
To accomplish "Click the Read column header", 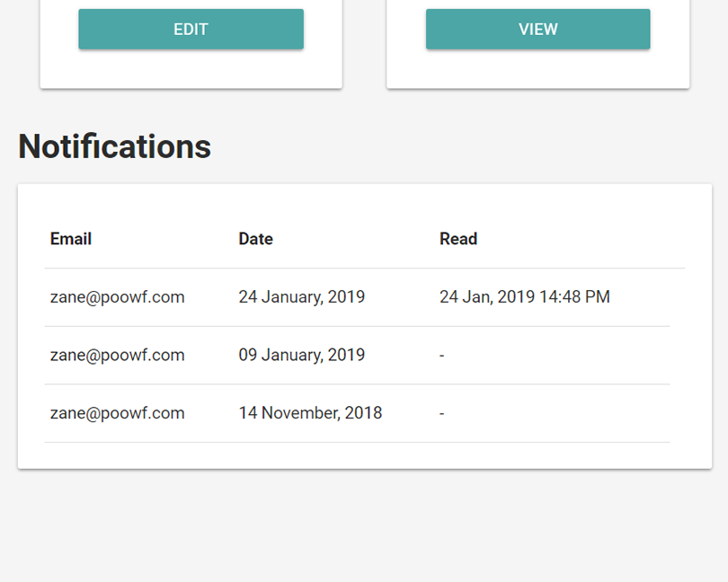I will [x=458, y=239].
